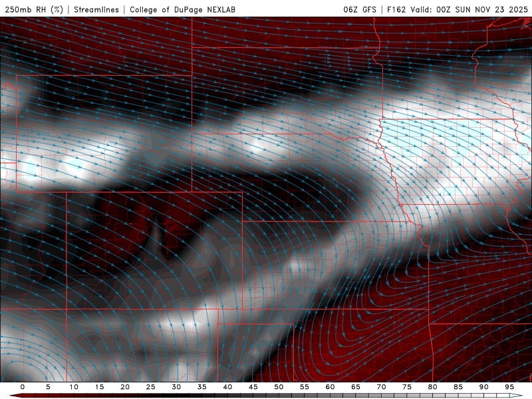Image resolution: width=532 pixels, height=399 pixels.
Task: Click the "10" value on color scale
Action: (74, 387)
